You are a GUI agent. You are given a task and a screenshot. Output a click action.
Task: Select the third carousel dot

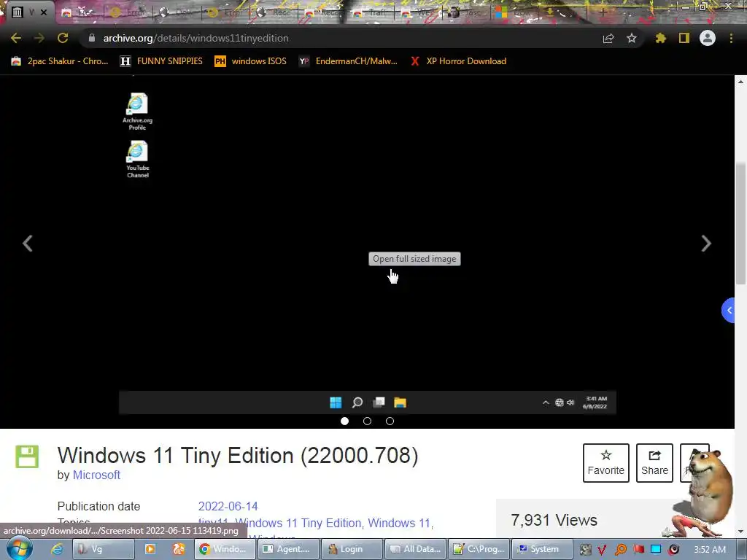[390, 421]
